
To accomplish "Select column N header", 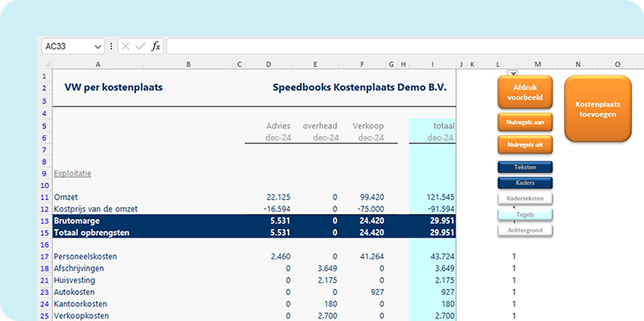I will pyautogui.click(x=578, y=64).
